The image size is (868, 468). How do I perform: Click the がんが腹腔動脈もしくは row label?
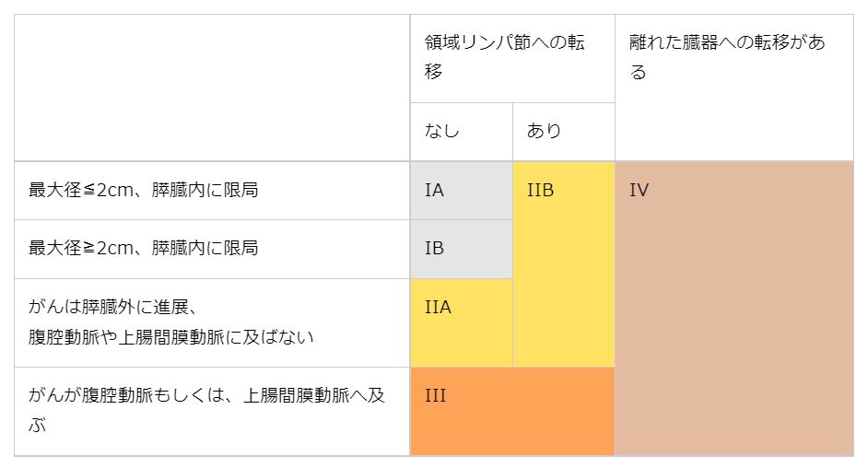point(206,410)
